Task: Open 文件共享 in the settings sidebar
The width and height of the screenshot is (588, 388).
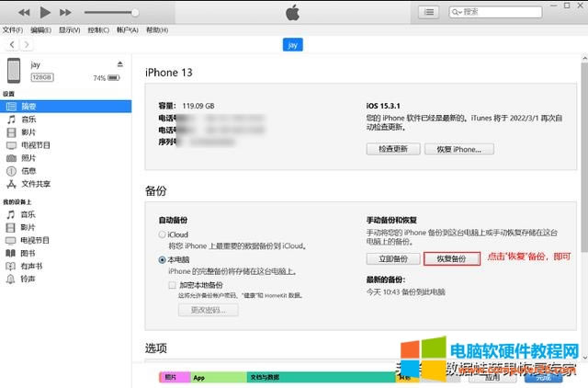Action: [x=35, y=183]
